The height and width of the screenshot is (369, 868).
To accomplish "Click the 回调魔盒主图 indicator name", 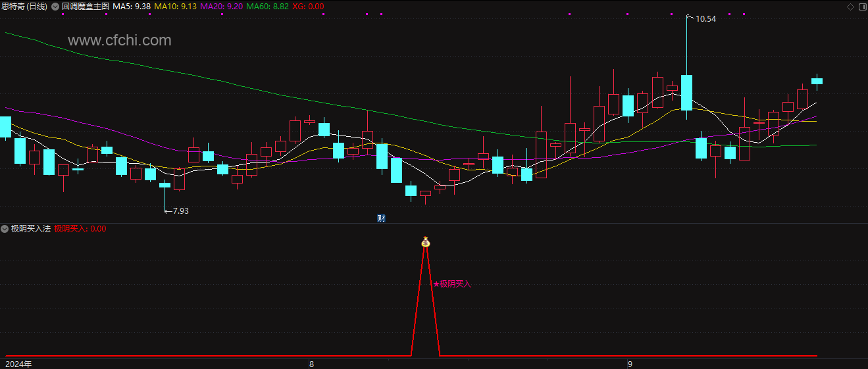I will click(85, 6).
